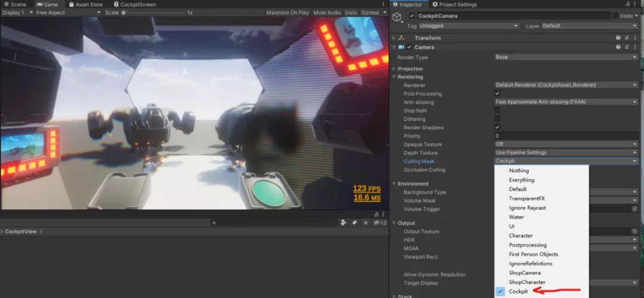
Task: Open the Gizmos dropdown arrow
Action: click(385, 13)
